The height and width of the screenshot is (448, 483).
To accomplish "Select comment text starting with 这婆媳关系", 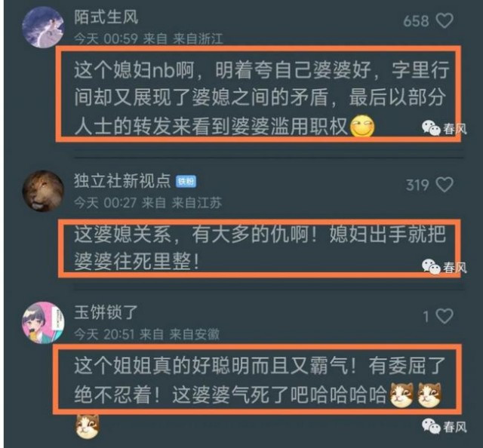I will tap(260, 248).
